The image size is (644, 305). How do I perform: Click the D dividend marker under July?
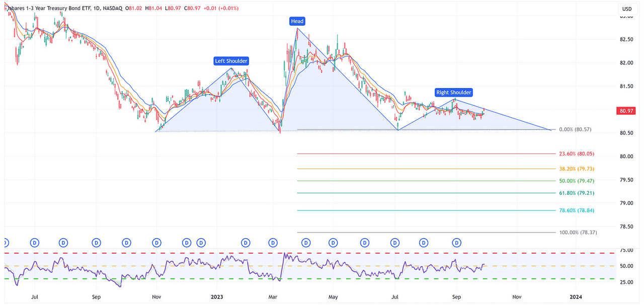(x=395, y=242)
